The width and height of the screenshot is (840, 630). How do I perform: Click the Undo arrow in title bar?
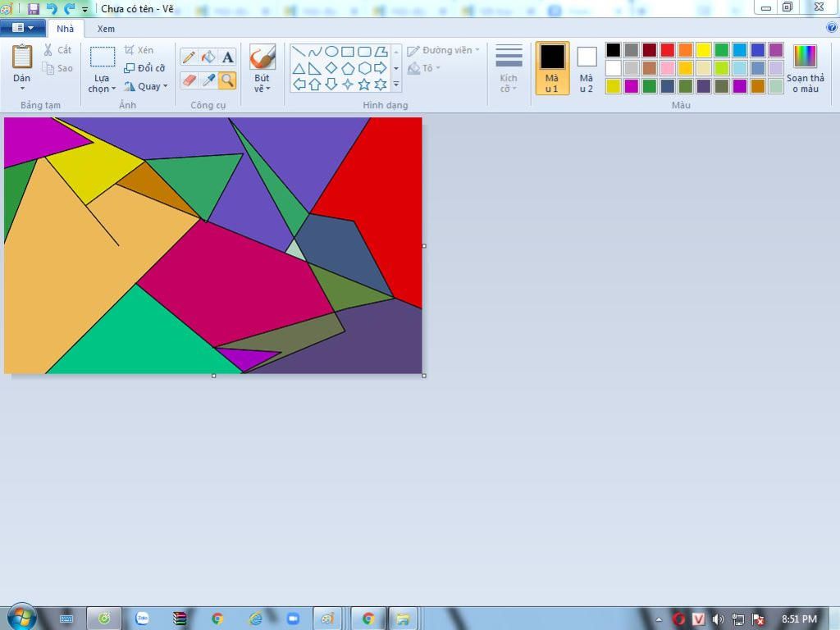coord(52,8)
